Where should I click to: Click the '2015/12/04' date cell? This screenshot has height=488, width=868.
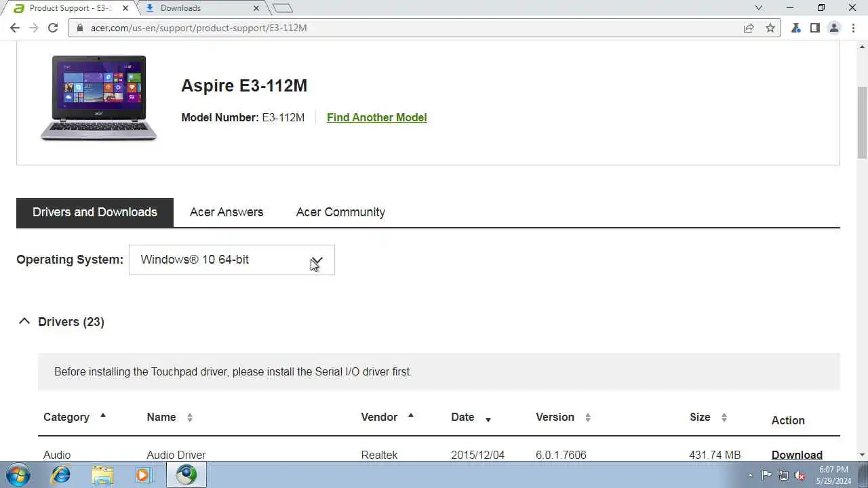(478, 455)
